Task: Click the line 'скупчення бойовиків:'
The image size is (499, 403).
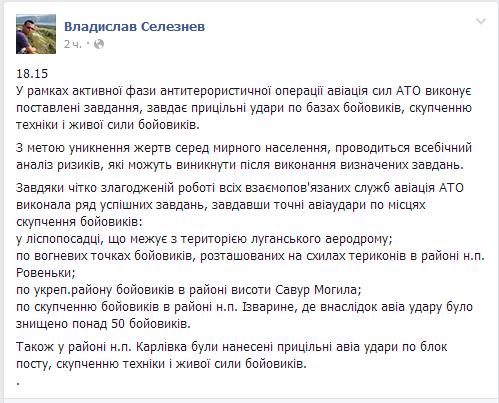Action: [x=79, y=222]
